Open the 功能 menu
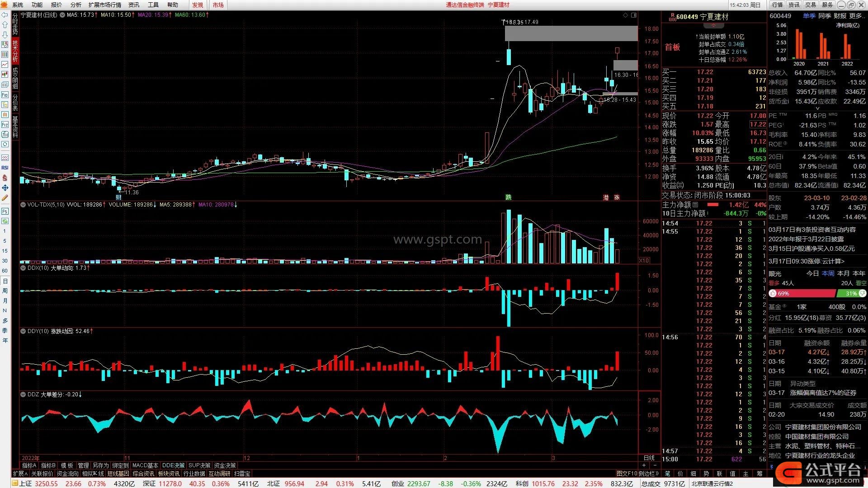Screen dimensions: 868x488 [x=37, y=5]
